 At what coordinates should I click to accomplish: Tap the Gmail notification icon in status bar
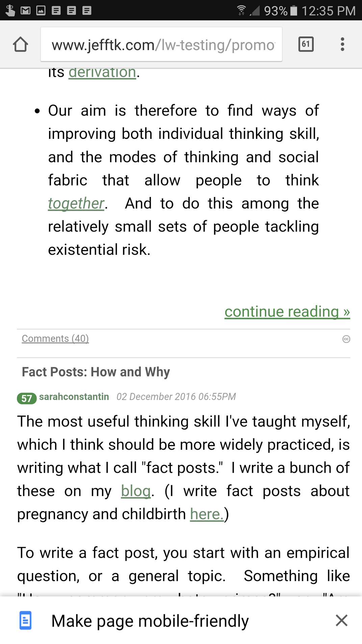pyautogui.click(x=25, y=10)
